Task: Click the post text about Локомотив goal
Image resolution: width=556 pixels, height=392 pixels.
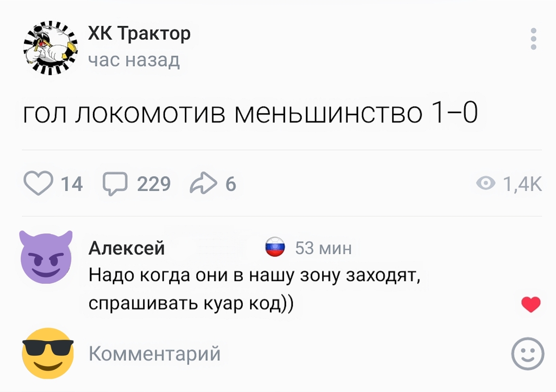Action: [250, 112]
